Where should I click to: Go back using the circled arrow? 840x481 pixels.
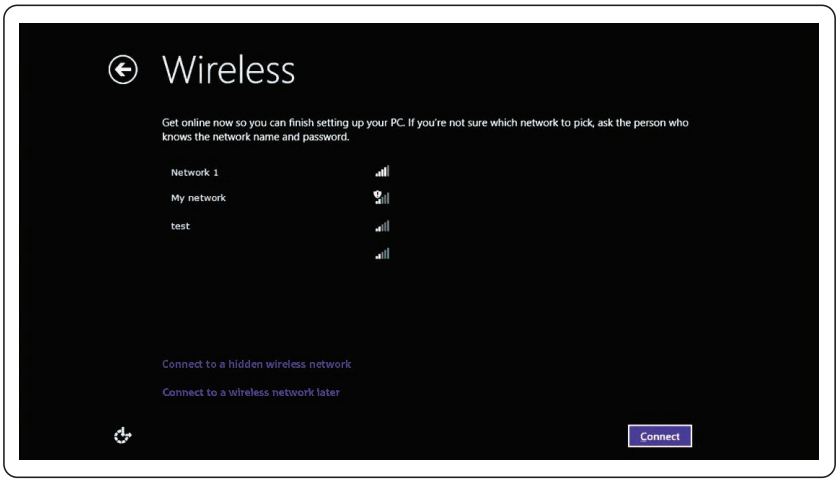[x=122, y=69]
